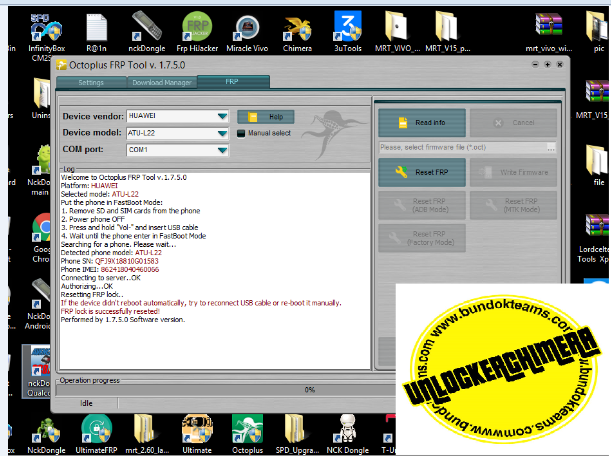Screen dimensions: 611x456
Task: Expand the Device vendor dropdown
Action: click(x=222, y=116)
